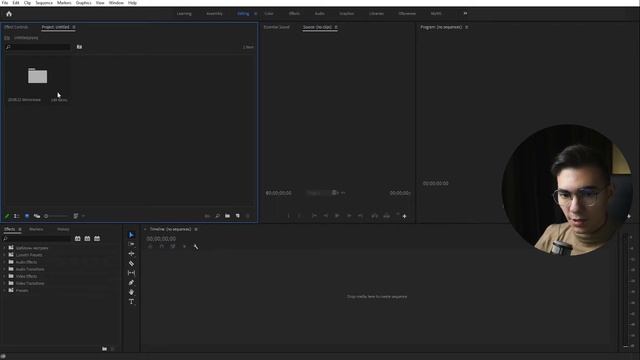Select the Type tool
The image size is (640, 360).
[x=131, y=302]
